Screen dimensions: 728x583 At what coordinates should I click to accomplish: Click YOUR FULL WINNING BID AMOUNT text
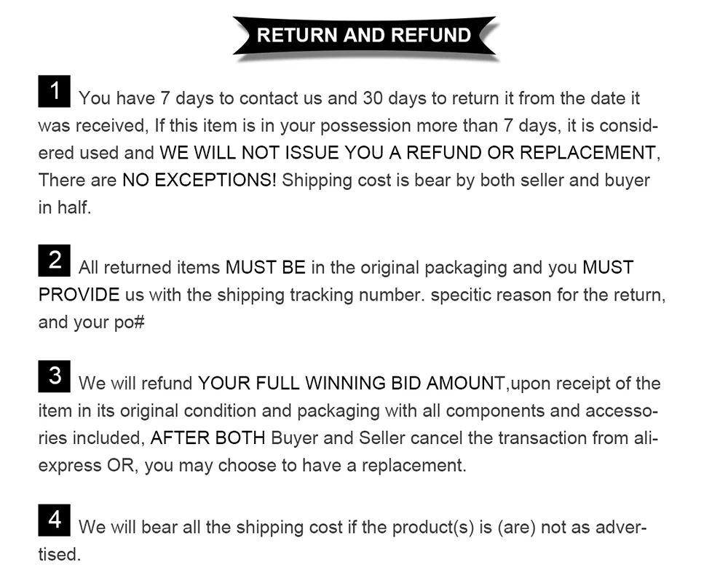tap(352, 384)
